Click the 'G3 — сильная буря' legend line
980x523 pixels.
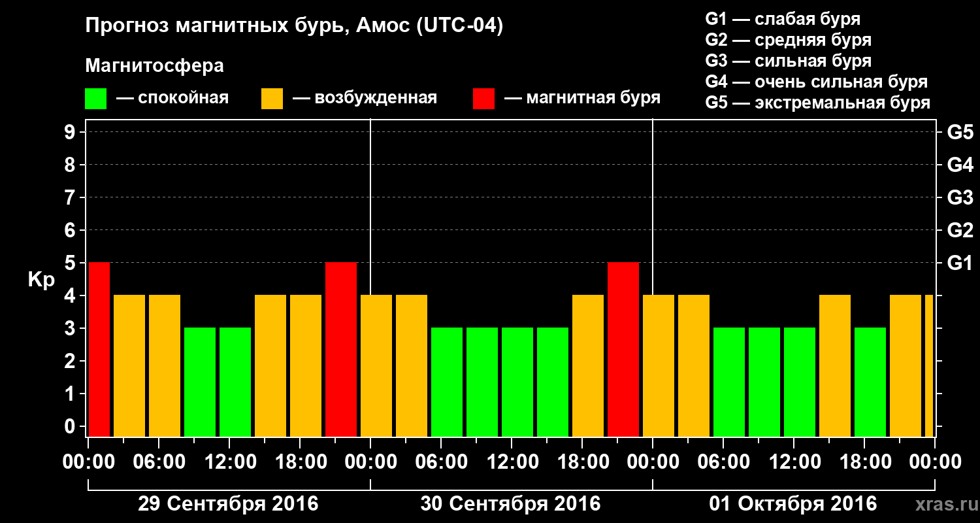click(x=789, y=61)
